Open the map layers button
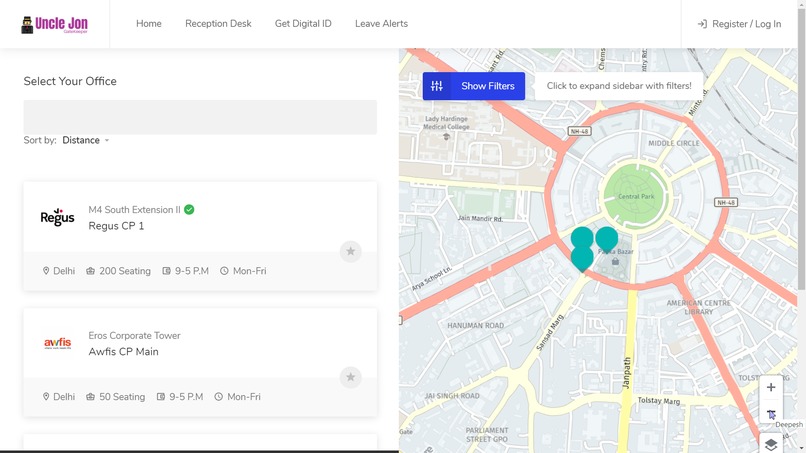 click(x=771, y=444)
